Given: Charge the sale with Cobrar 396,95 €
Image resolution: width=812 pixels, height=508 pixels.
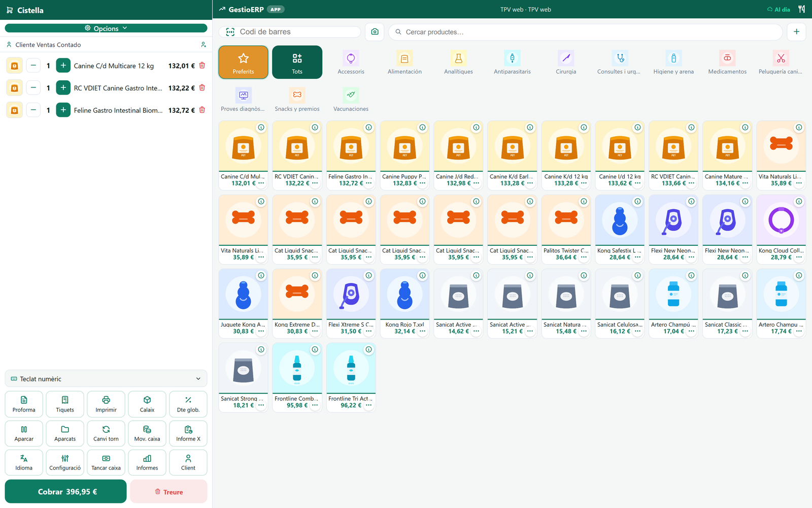Looking at the screenshot, I should [x=65, y=491].
